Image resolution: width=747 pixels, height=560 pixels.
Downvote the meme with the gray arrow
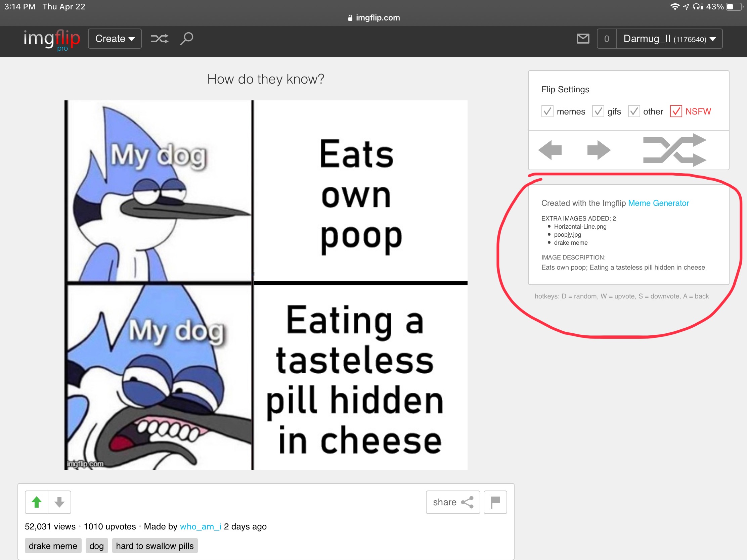tap(59, 502)
